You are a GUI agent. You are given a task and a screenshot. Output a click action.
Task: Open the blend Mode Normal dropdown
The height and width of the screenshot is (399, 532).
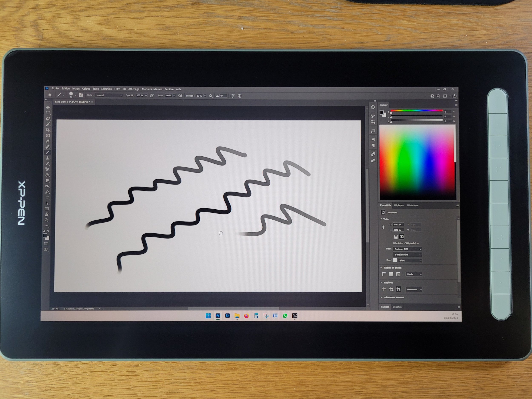[109, 96]
